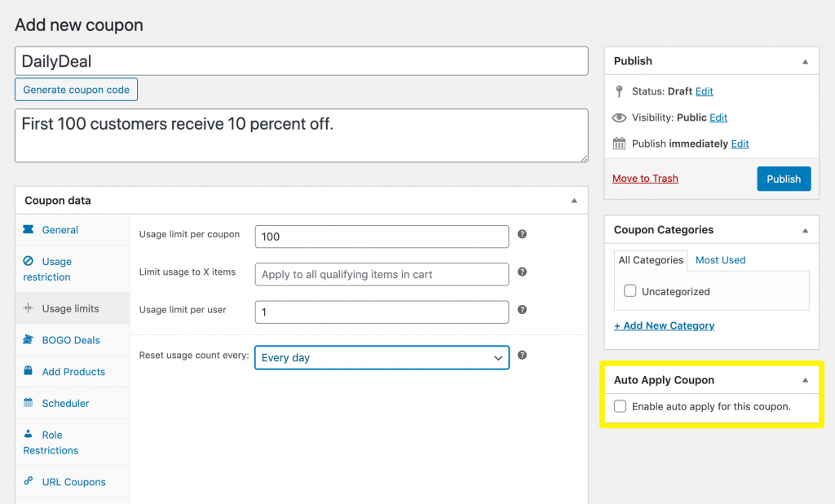The image size is (835, 504).
Task: Click help icon for Reset usage count
Action: tap(523, 355)
